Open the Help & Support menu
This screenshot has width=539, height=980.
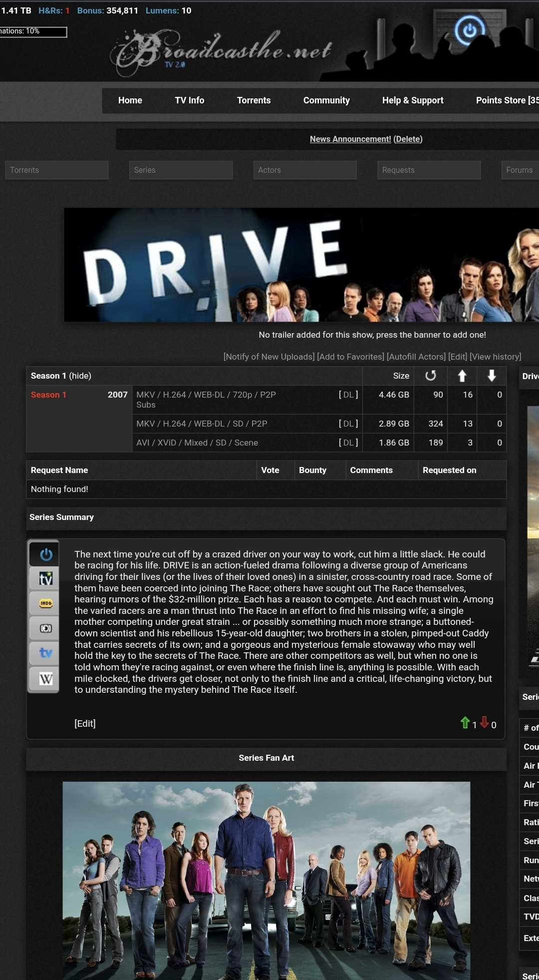[x=413, y=100]
